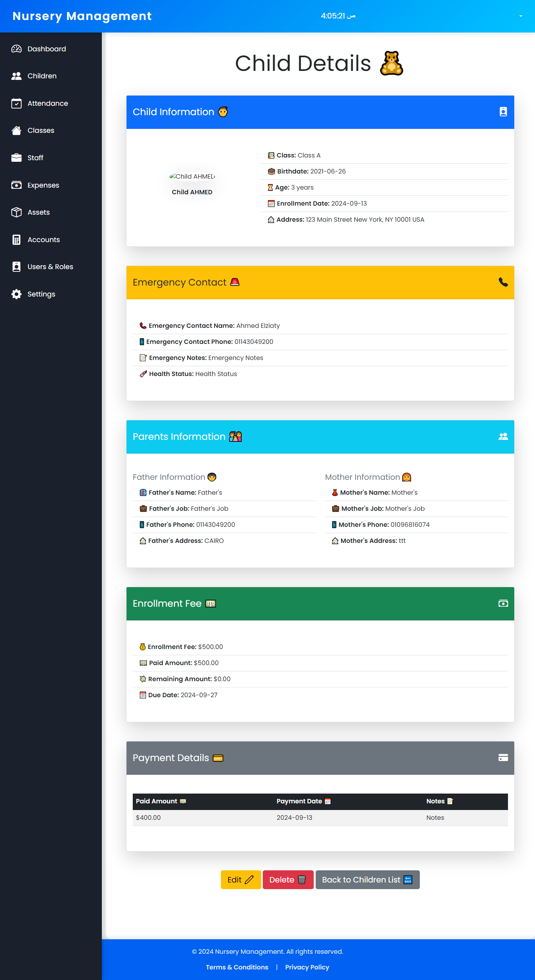535x980 pixels.
Task: Open the Terms & Conditions link
Action: coord(237,967)
